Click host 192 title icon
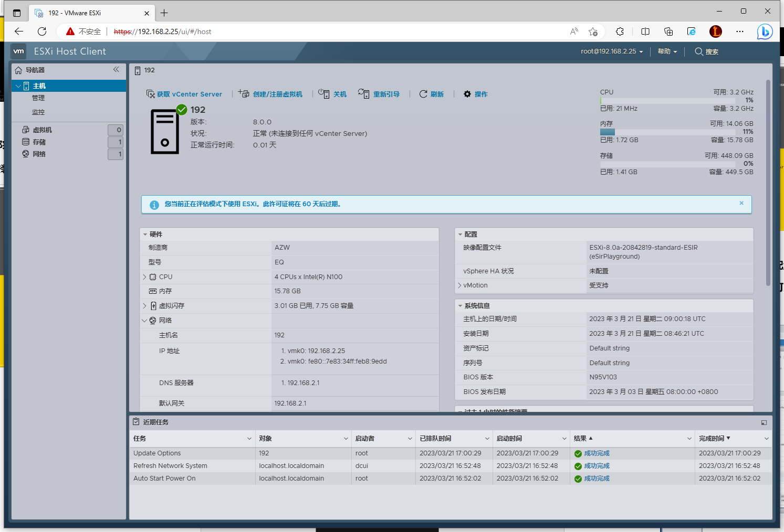784x532 pixels. (x=138, y=70)
